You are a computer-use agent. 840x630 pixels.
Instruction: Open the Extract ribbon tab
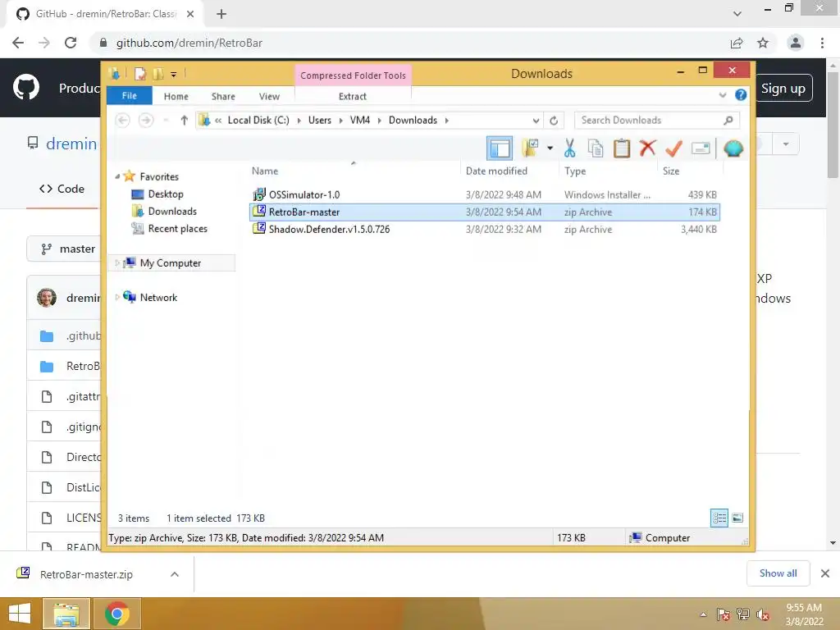coord(353,97)
